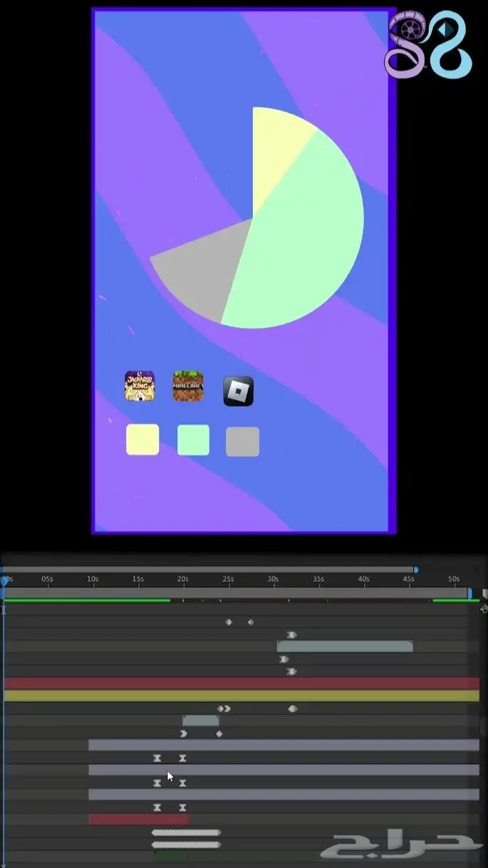Select the small dark green layer bar at bottom
The width and height of the screenshot is (488, 868).
tap(170, 856)
